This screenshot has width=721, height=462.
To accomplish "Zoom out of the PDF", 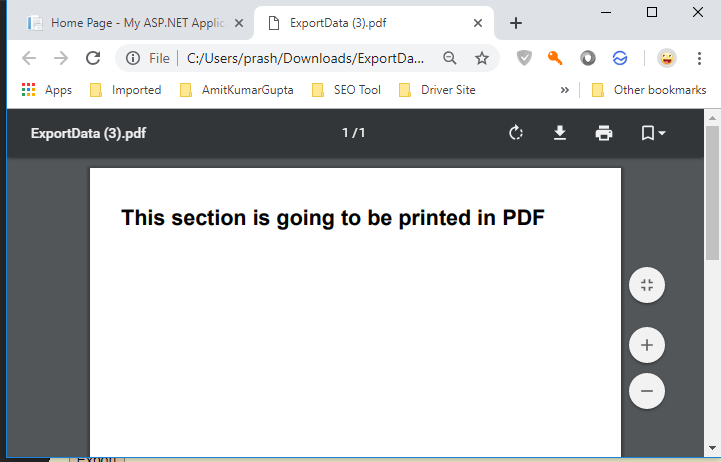I will 646,390.
